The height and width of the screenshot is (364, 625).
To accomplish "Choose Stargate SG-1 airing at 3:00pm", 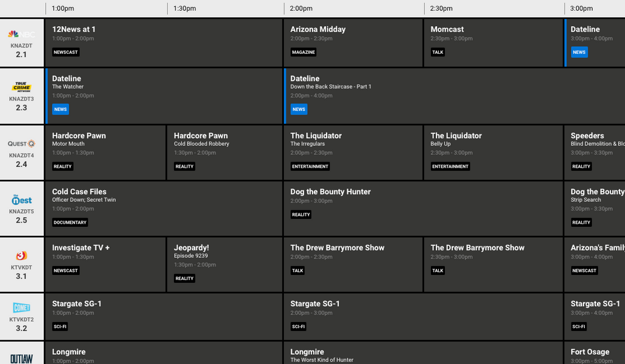I will [x=594, y=316].
